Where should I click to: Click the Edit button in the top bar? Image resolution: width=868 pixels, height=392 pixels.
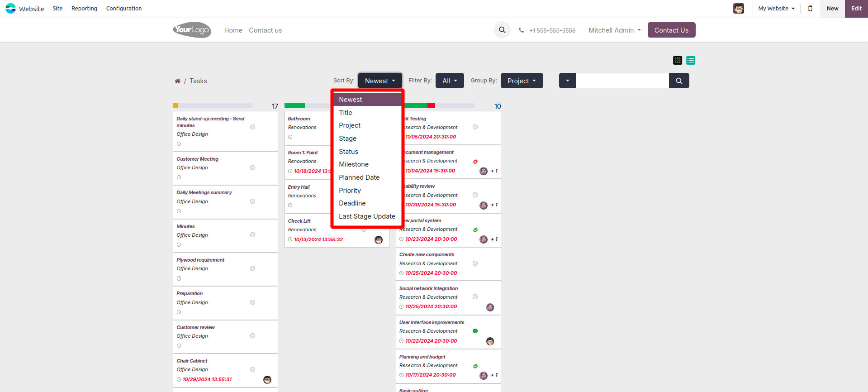pos(857,9)
